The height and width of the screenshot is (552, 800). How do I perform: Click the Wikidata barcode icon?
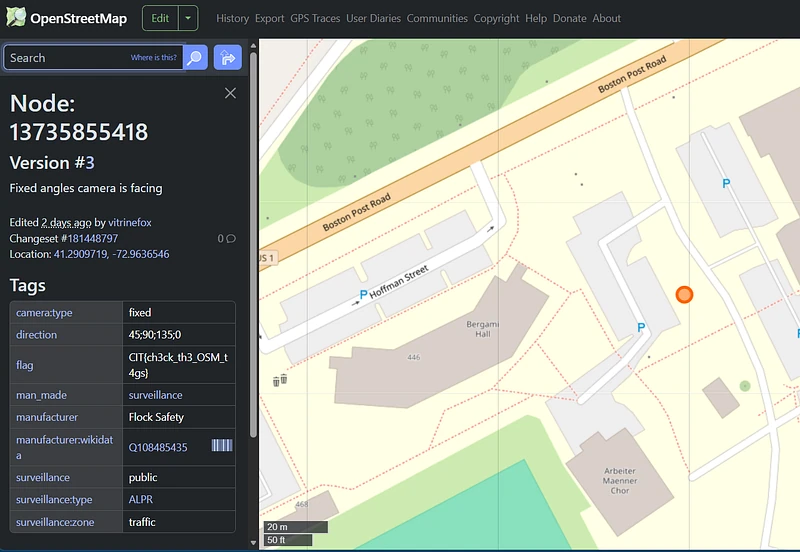[222, 445]
